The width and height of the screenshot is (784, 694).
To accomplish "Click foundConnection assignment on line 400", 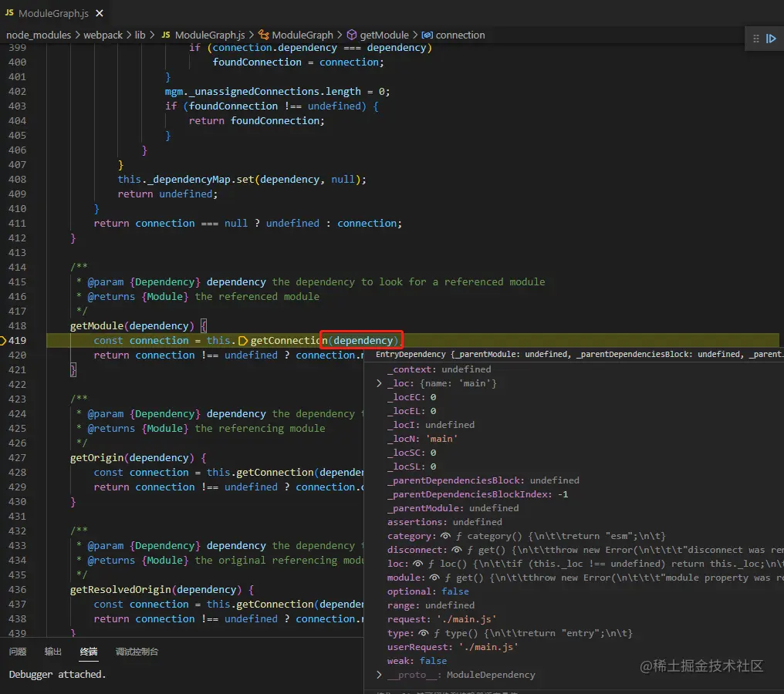I will pos(298,62).
